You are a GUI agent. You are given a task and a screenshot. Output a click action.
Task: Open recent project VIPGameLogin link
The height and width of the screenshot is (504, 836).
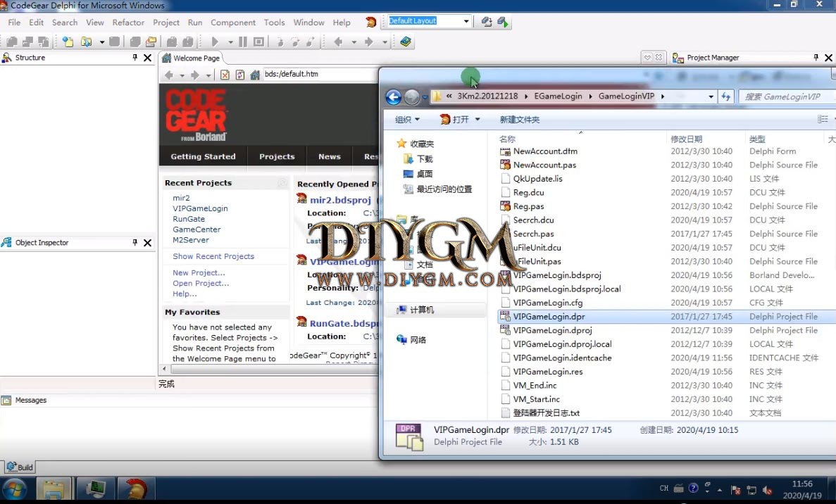pos(200,208)
